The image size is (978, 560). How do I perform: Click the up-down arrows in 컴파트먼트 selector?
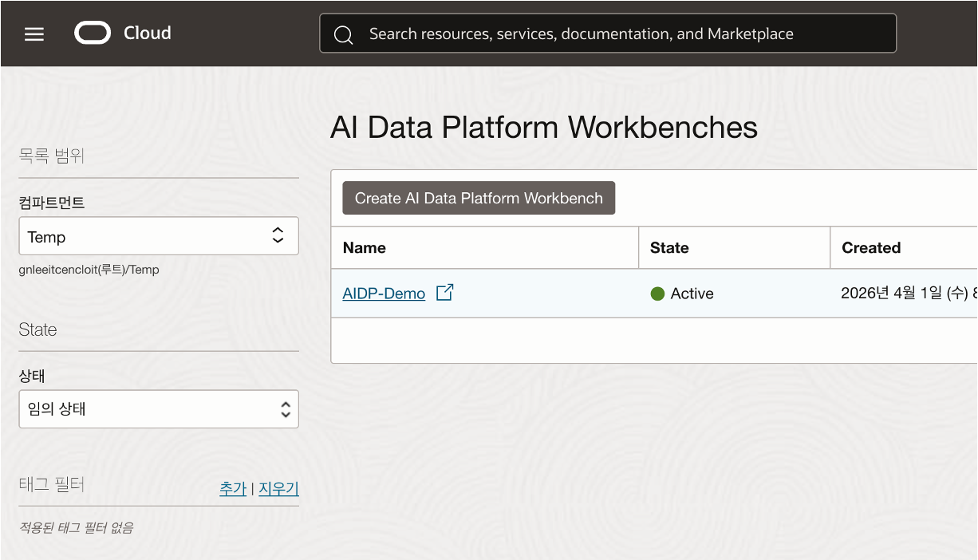click(x=278, y=235)
